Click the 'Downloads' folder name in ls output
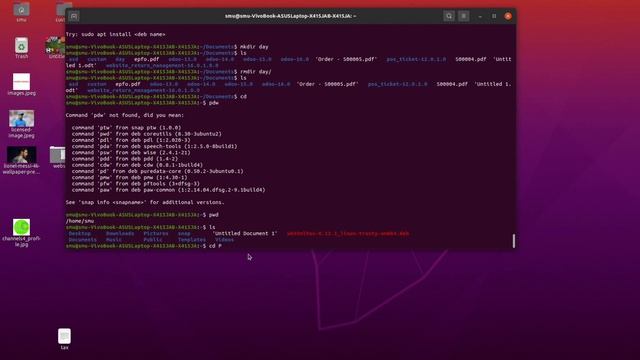 pos(120,233)
